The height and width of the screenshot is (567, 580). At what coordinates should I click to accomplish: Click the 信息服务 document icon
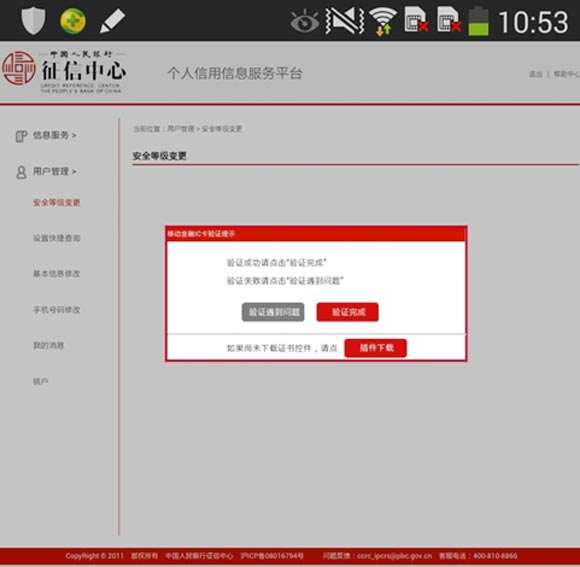click(x=21, y=136)
